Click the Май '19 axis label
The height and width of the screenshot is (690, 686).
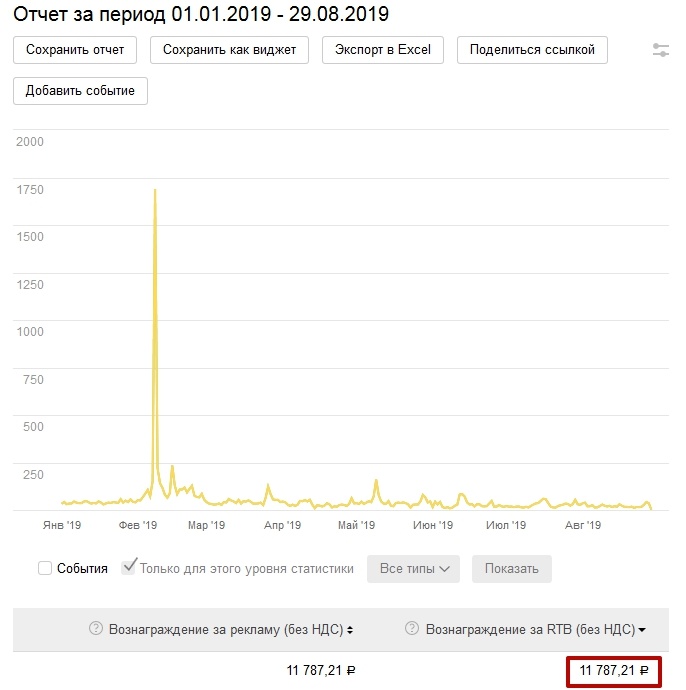356,525
